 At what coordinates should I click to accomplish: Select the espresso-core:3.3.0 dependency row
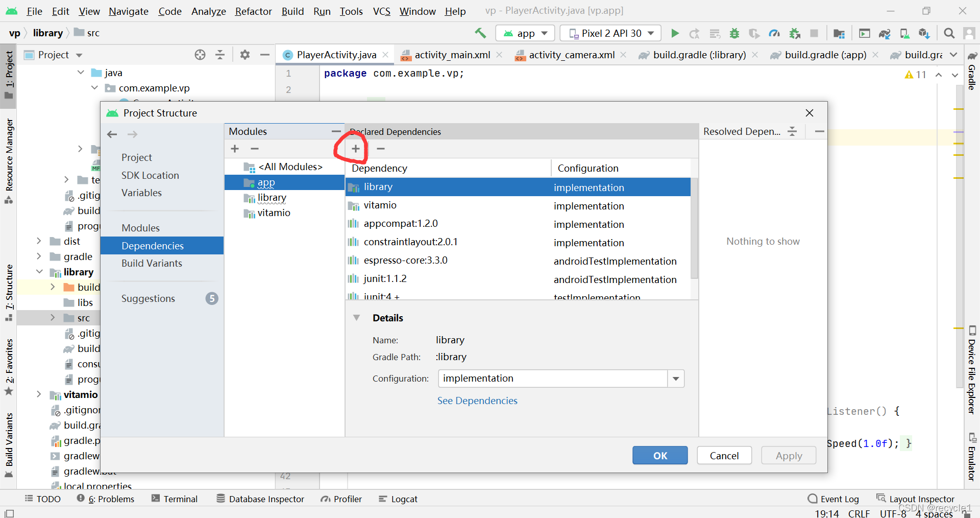[518, 261]
